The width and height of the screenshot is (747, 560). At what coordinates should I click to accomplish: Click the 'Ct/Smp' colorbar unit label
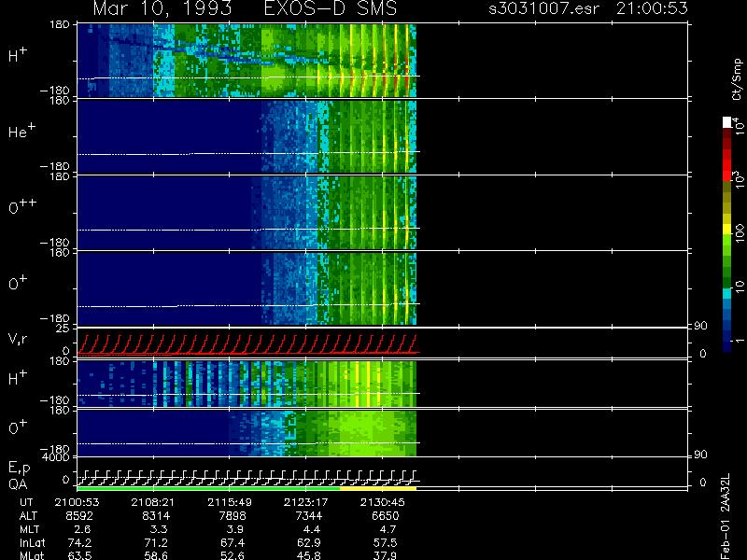click(737, 79)
